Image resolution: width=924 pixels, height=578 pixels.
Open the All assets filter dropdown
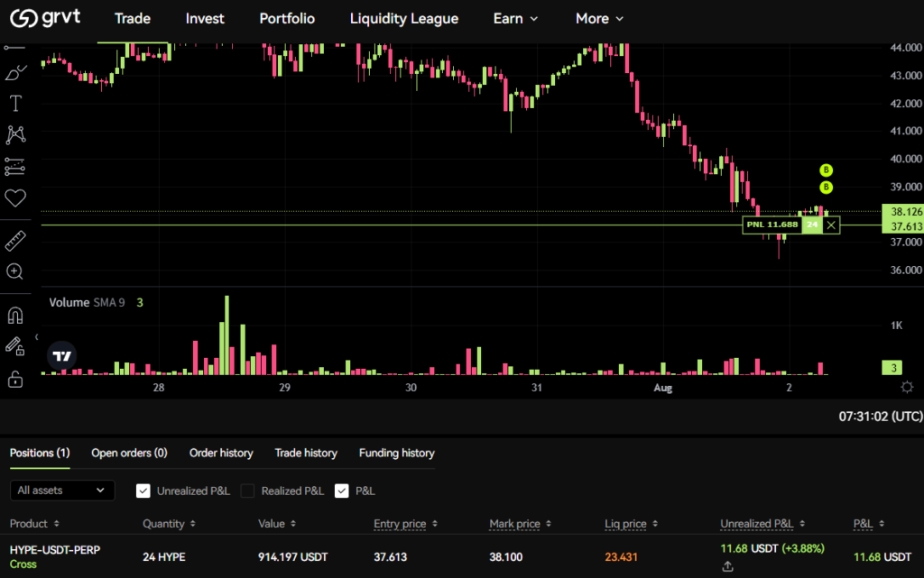pos(62,491)
